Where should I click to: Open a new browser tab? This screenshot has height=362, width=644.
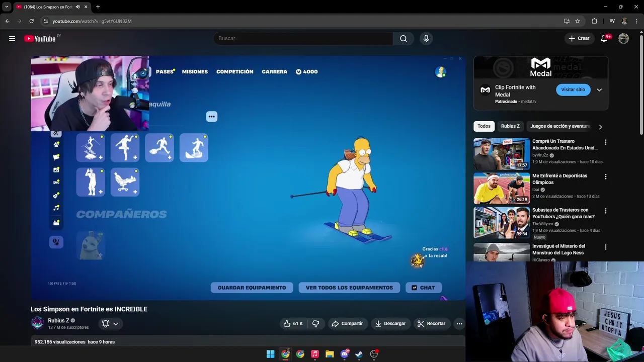coord(98,7)
